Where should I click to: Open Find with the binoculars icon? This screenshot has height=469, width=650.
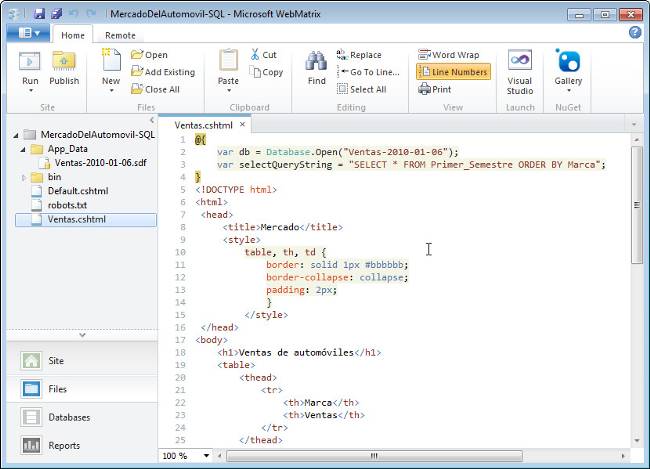(316, 61)
